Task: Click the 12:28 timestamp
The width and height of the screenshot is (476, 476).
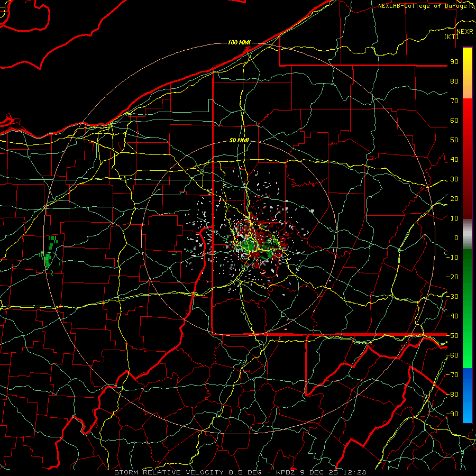Action: (x=354, y=472)
